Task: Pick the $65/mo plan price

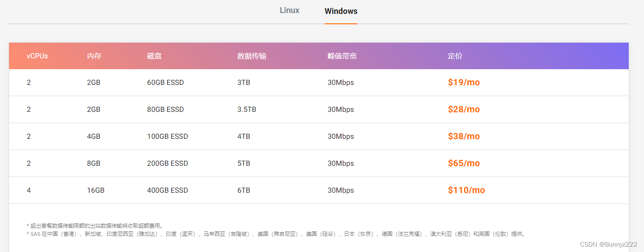Action: point(464,164)
